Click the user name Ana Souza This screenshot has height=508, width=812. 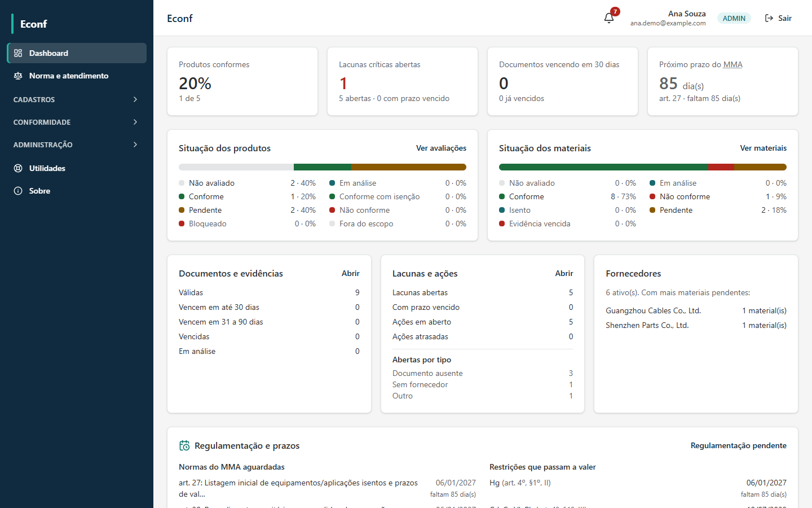point(687,14)
